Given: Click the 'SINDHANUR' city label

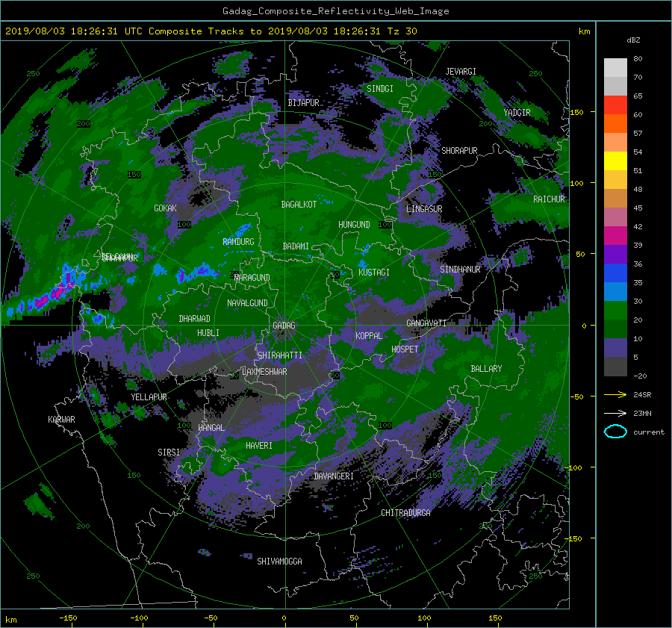Looking at the screenshot, I should click(460, 270).
